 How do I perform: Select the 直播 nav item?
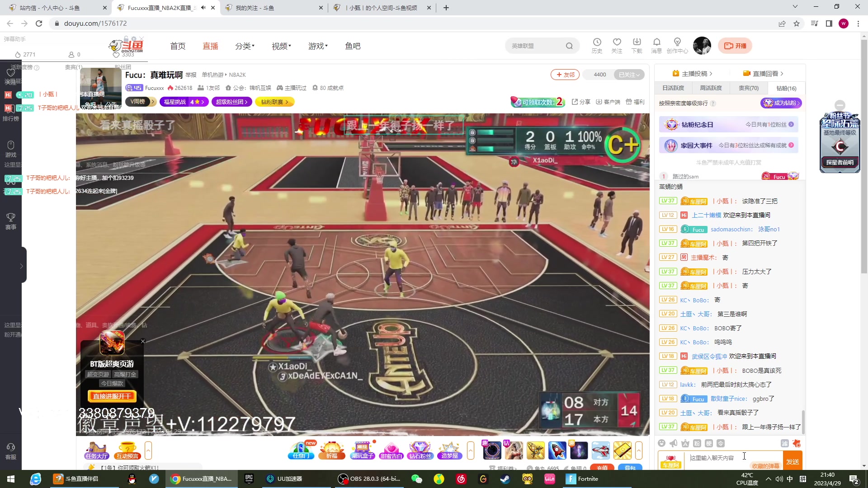(x=210, y=46)
